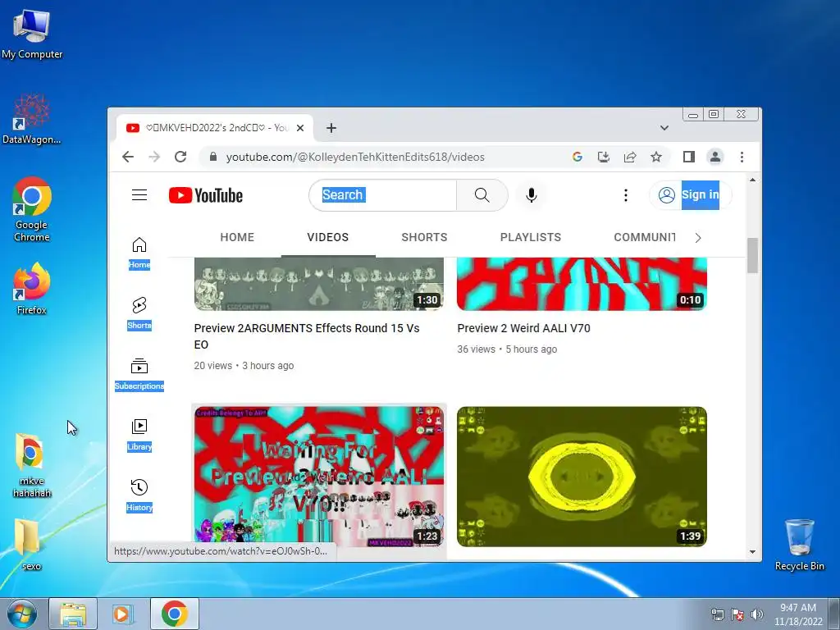
Task: Bookmark this tab with star icon
Action: point(655,157)
